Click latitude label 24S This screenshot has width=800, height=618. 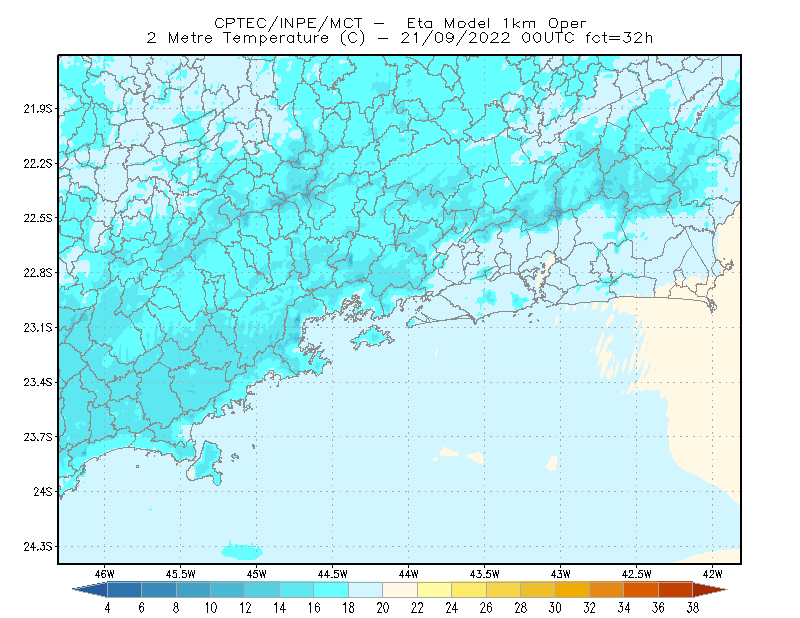tap(43, 491)
